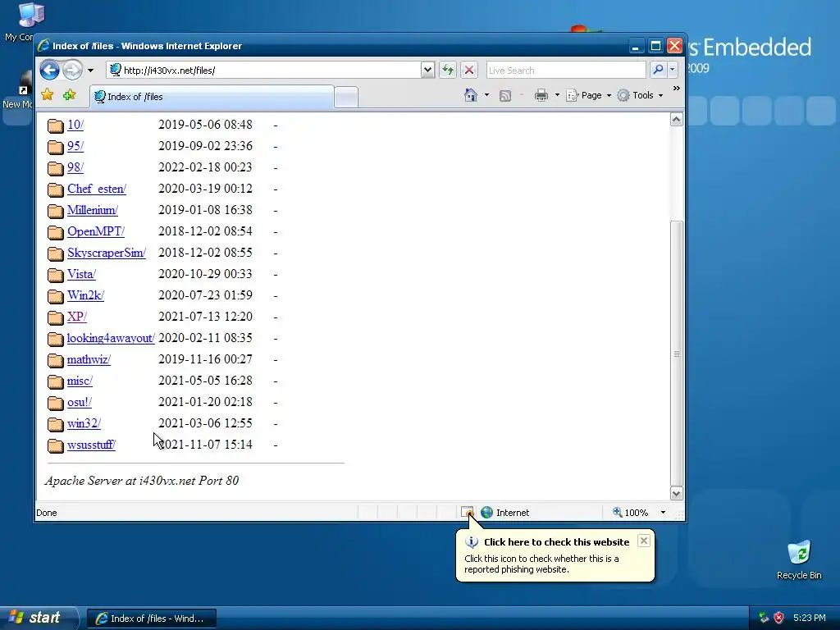Screen dimensions: 840x630
Task: Open the Page menu
Action: (x=589, y=95)
